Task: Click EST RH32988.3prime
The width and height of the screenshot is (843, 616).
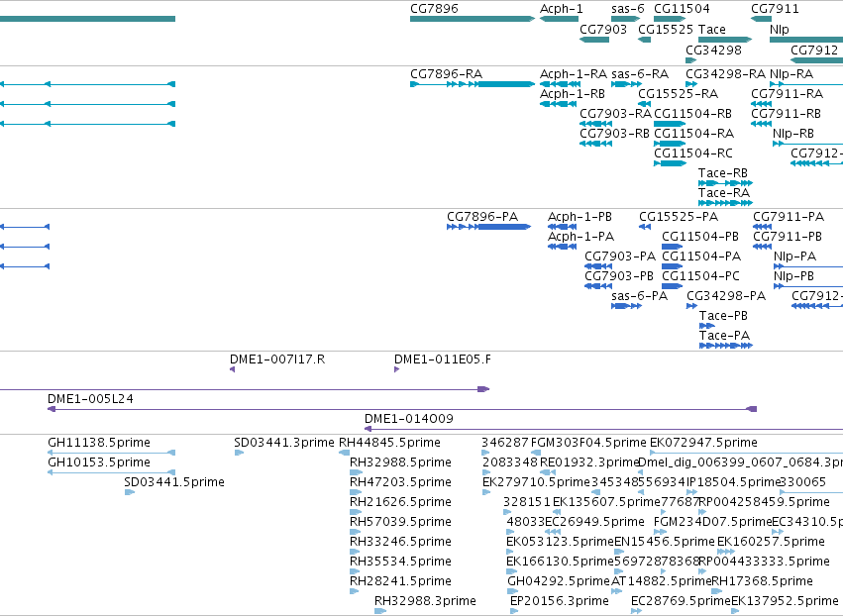Action: (425, 601)
